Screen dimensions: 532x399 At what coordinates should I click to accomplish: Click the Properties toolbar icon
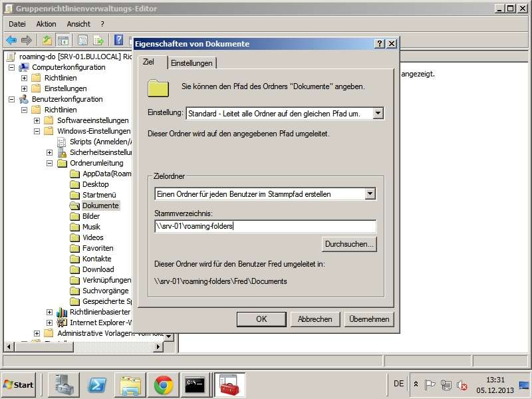point(82,41)
